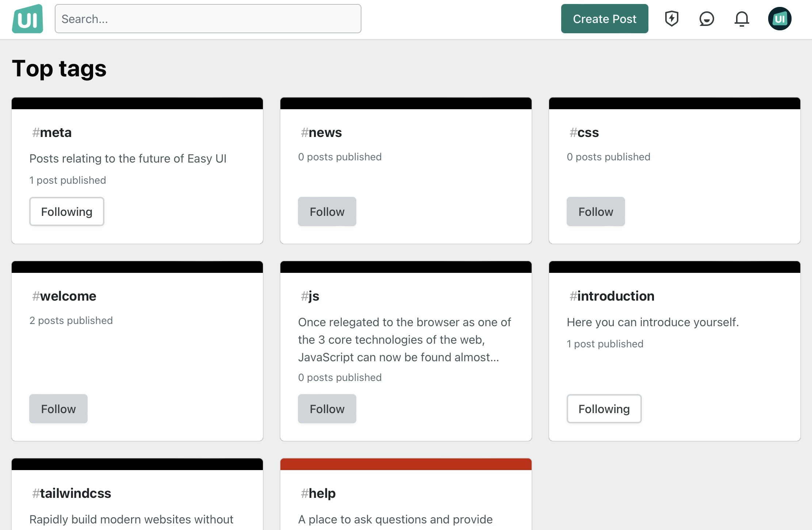The width and height of the screenshot is (812, 530).
Task: Open the #welcome tag page
Action: (63, 296)
